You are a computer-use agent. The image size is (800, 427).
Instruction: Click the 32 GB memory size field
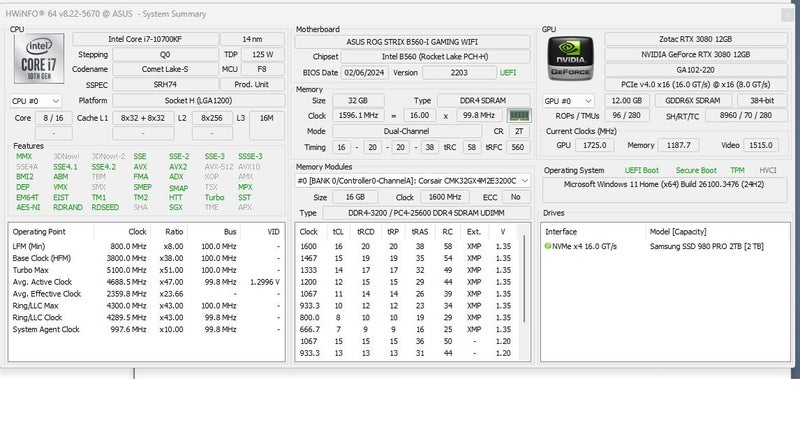(358, 101)
